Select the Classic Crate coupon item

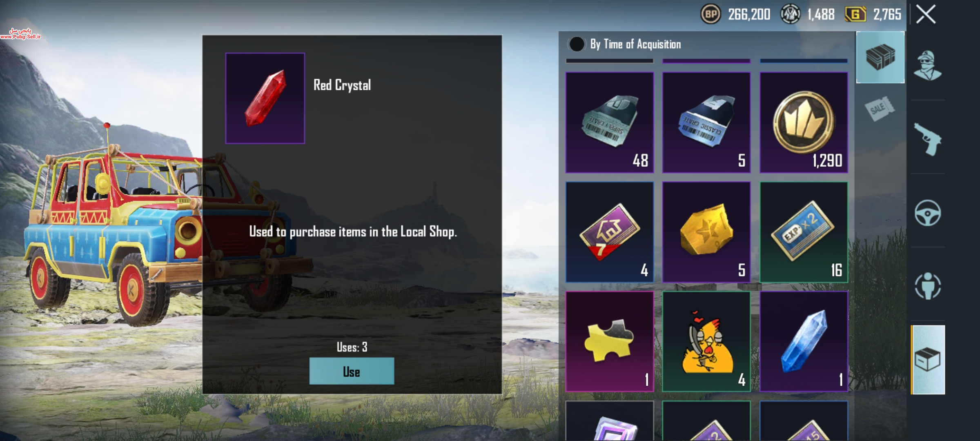click(706, 122)
